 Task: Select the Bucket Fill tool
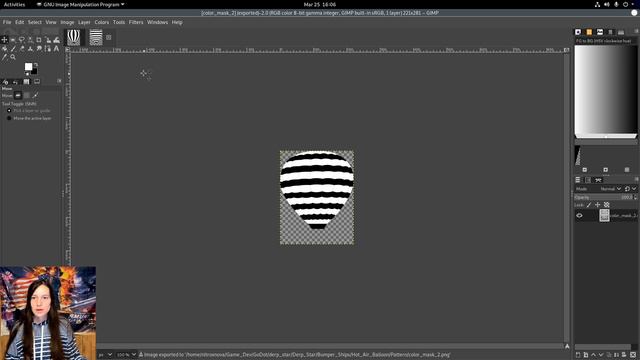[x=4, y=49]
